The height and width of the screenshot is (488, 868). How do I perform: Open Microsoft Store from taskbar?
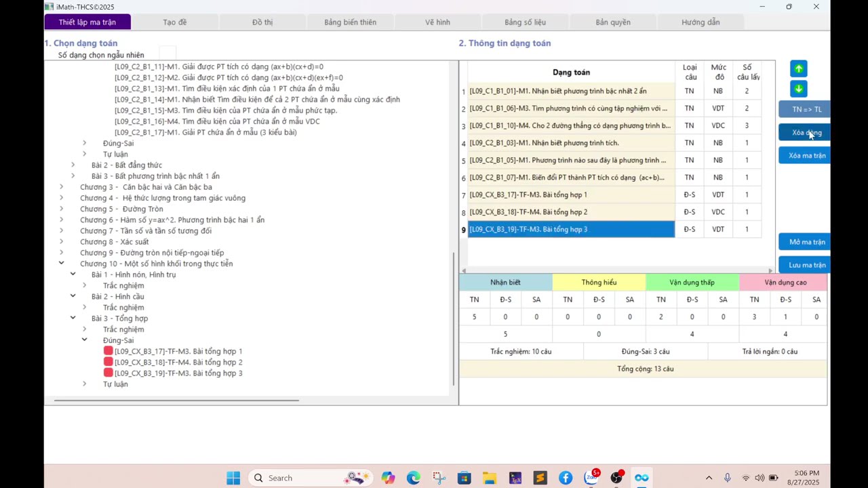(464, 478)
